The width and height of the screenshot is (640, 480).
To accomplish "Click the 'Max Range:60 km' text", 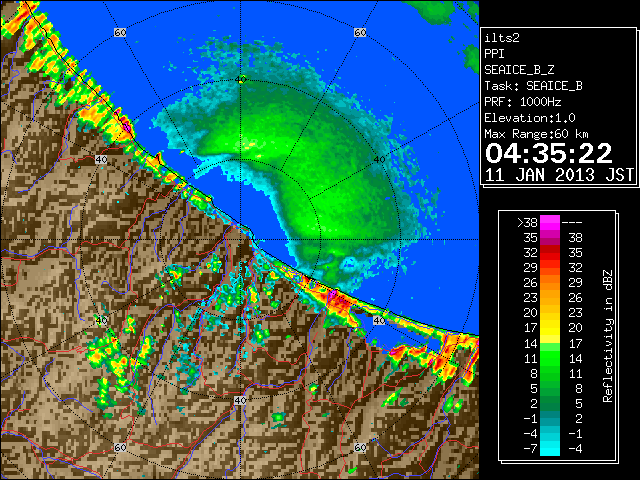I will pyautogui.click(x=536, y=134).
